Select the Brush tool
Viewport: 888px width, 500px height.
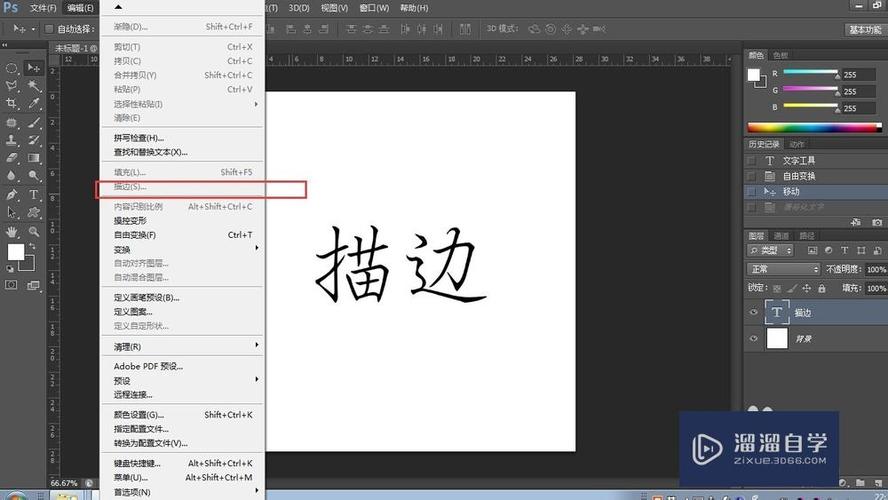(34, 122)
